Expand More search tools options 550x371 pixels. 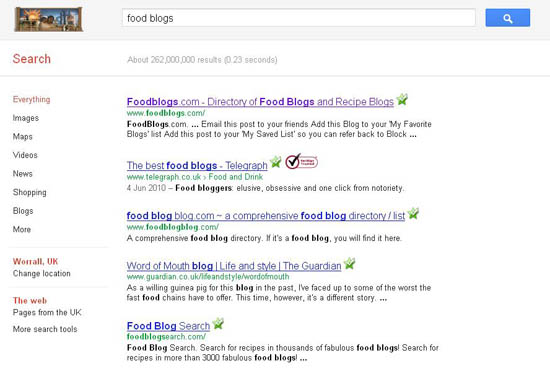tap(45, 329)
